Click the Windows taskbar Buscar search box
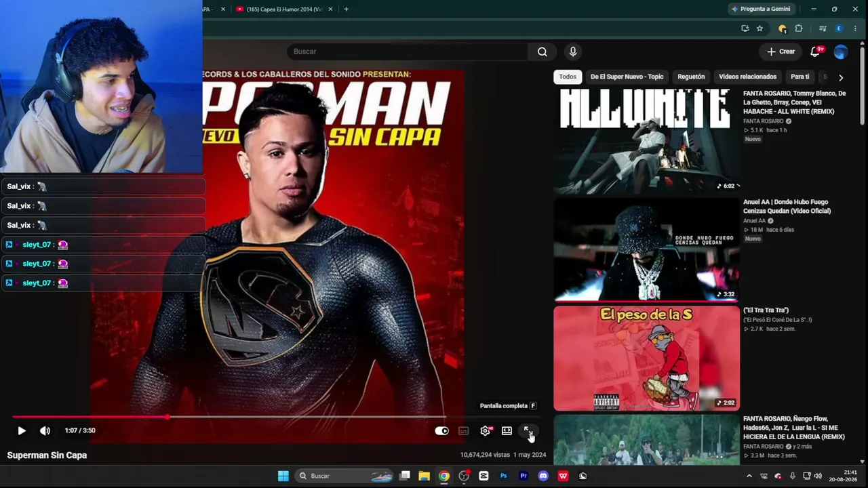Viewport: 868px width, 488px height. [x=345, y=476]
